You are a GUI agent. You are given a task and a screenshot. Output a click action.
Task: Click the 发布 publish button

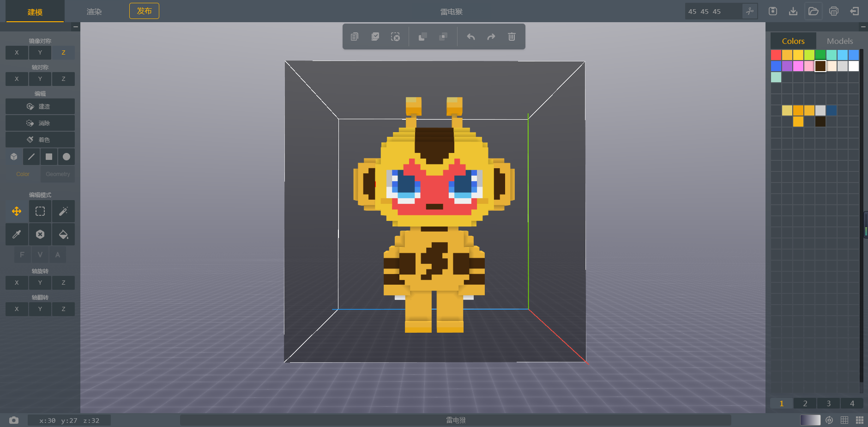(144, 11)
